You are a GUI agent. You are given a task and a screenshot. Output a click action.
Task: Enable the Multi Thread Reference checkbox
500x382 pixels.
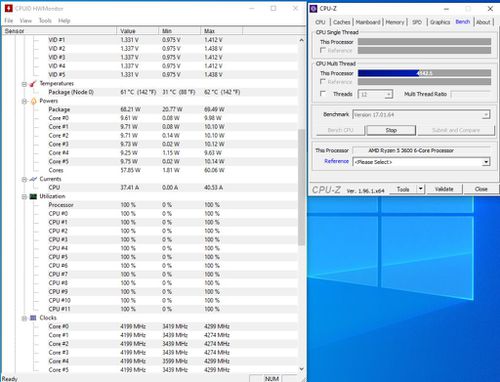323,82
